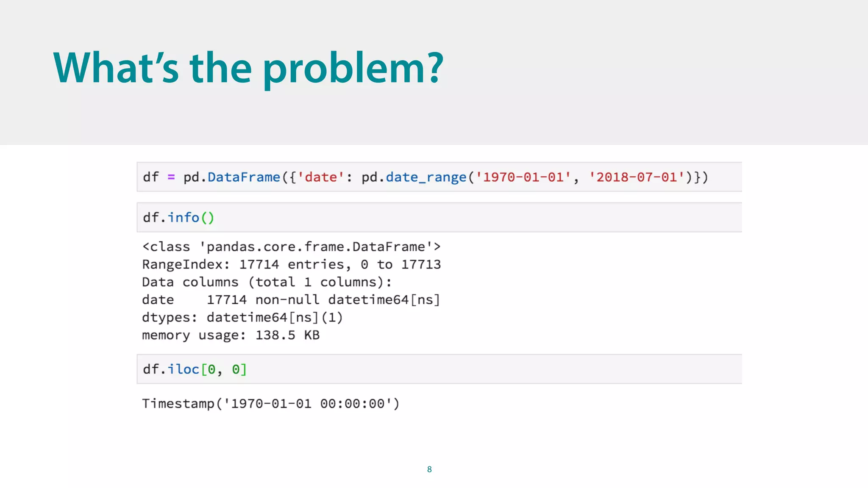Click the "Data columns (total 1 columns):" line
The image size is (868, 488).
point(267,282)
